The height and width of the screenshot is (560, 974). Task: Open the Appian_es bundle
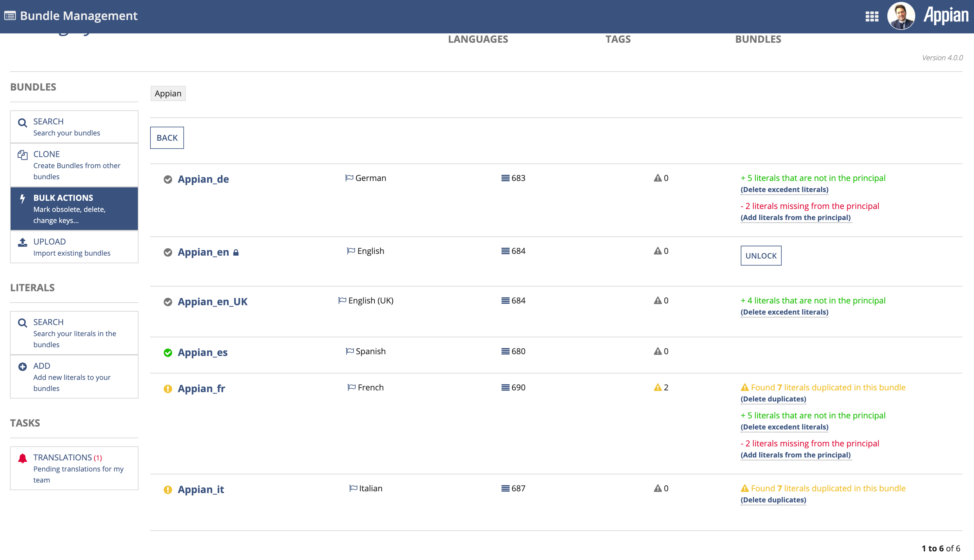tap(202, 353)
